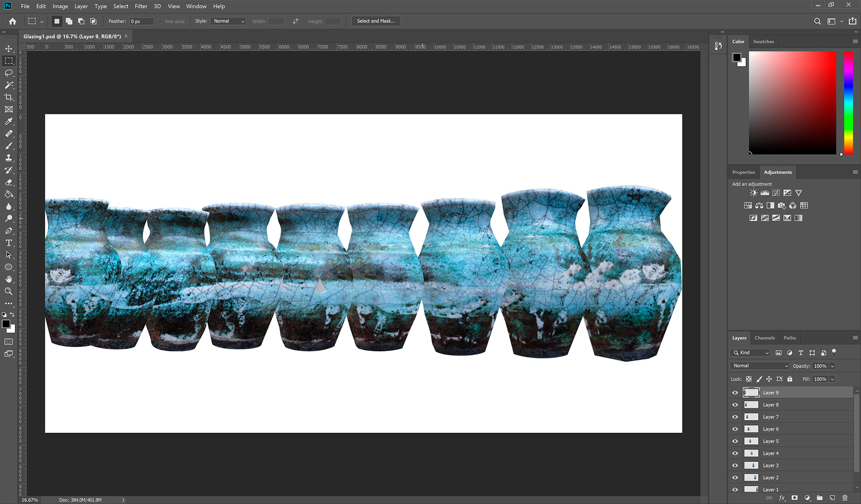The image size is (861, 504).
Task: Select the Eraser tool
Action: coord(9,182)
